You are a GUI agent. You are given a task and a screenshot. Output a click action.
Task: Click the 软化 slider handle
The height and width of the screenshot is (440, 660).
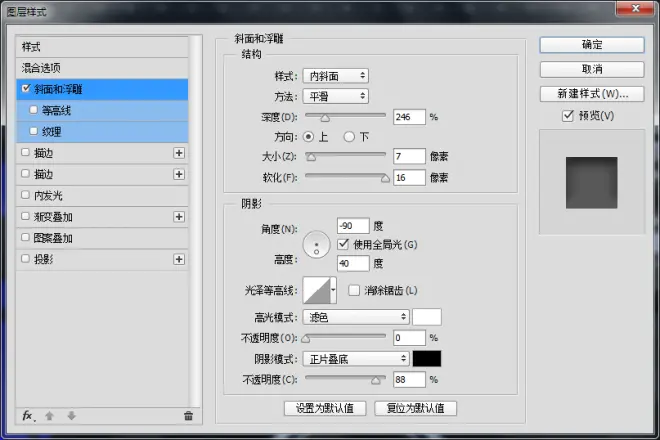pyautogui.click(x=385, y=179)
